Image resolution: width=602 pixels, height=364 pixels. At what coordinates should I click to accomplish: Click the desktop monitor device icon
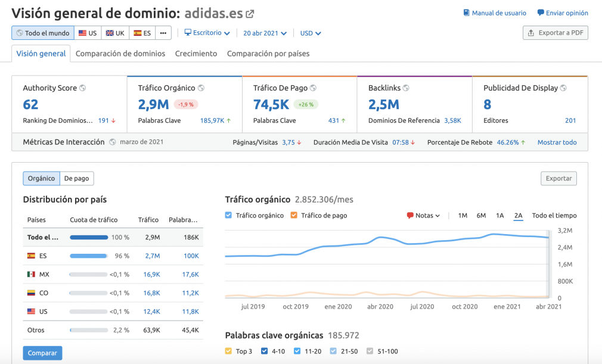pyautogui.click(x=188, y=33)
